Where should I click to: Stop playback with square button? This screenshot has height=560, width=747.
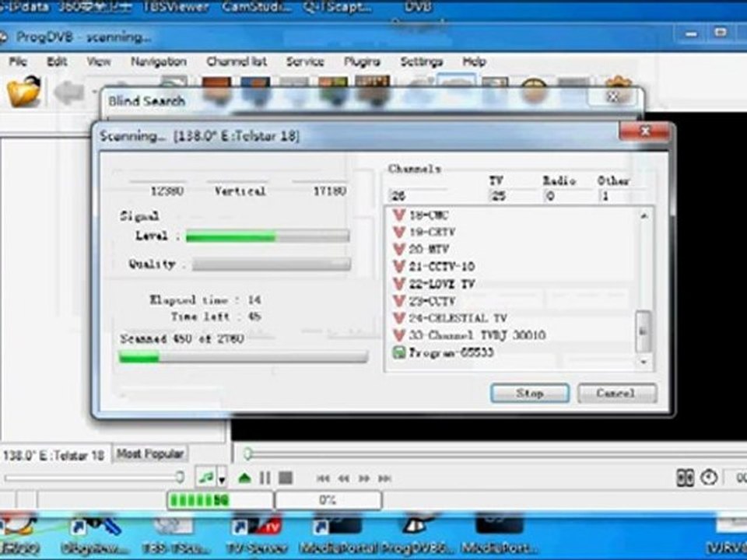(x=286, y=478)
